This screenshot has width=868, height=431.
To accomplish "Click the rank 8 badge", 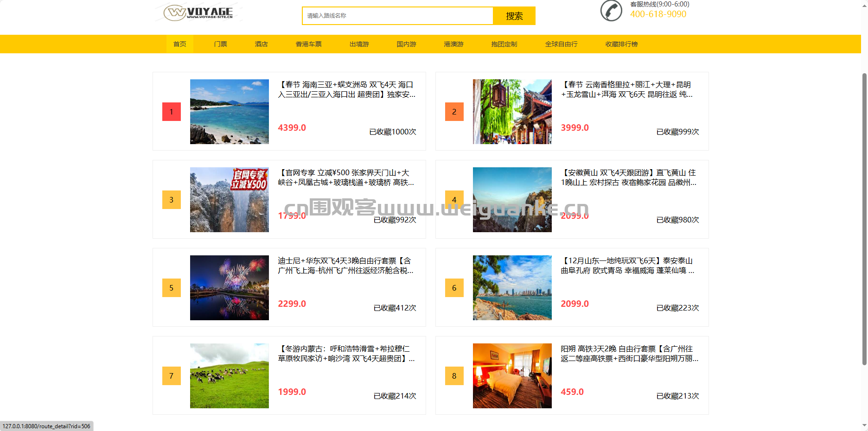I will click(x=454, y=376).
